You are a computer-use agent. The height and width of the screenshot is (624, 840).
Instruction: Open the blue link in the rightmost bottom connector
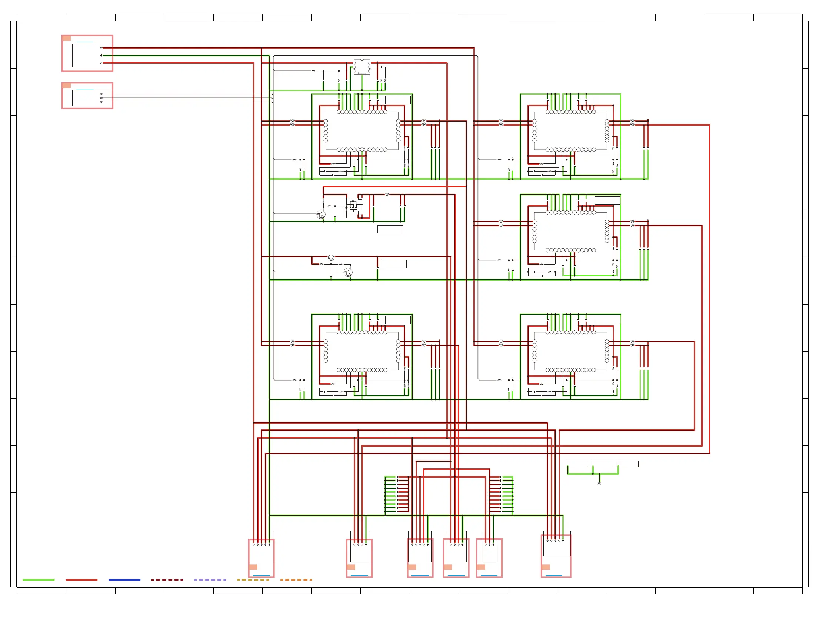pyautogui.click(x=554, y=576)
